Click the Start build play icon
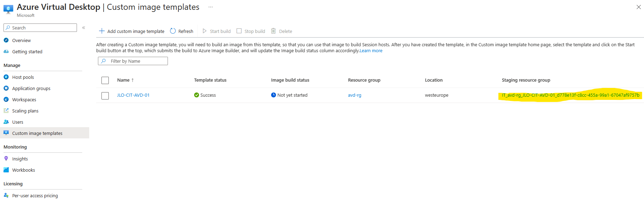Image resolution: width=644 pixels, height=206 pixels. (205, 31)
